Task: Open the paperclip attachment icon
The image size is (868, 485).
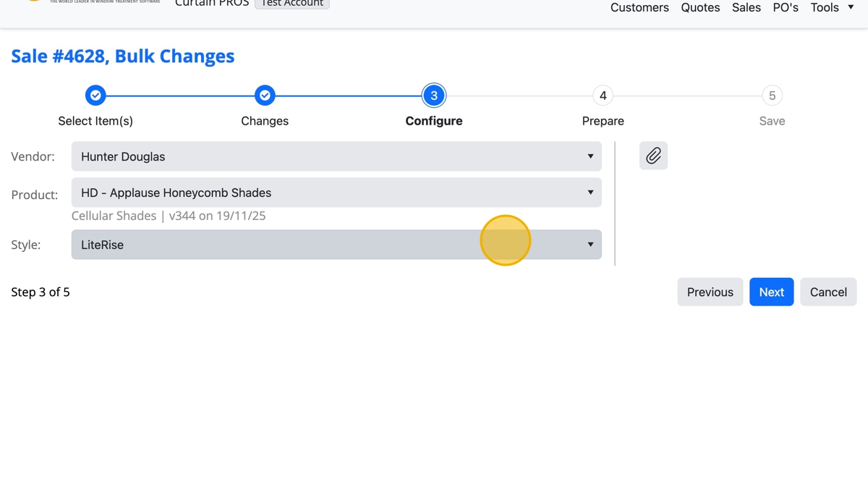Action: point(653,156)
